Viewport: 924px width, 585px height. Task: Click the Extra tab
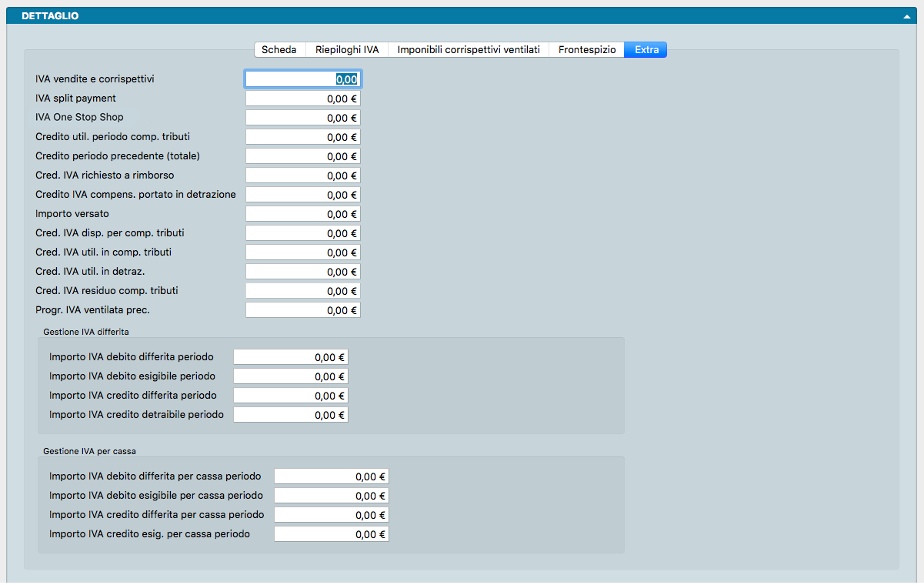(x=646, y=49)
